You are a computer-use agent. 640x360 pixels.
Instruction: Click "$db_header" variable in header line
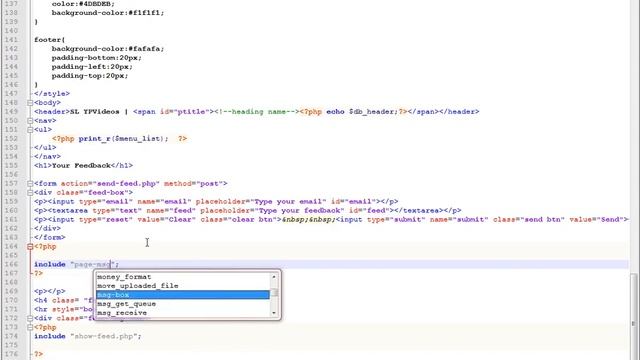click(372, 112)
